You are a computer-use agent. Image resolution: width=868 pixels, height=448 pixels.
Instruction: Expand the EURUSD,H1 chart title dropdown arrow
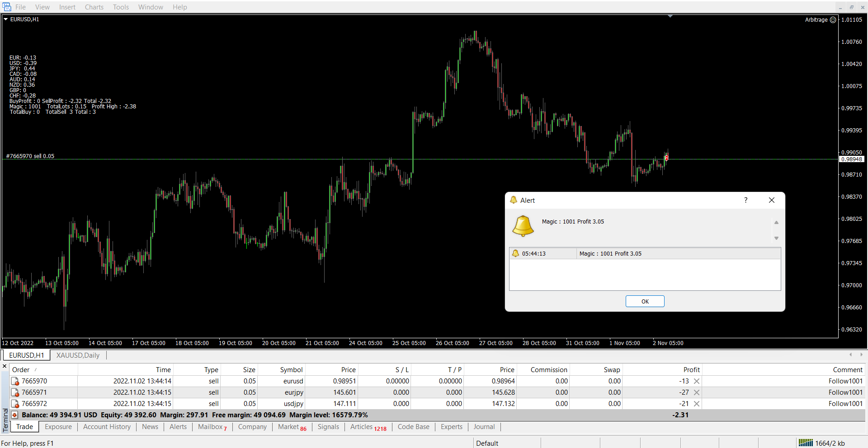pyautogui.click(x=6, y=19)
